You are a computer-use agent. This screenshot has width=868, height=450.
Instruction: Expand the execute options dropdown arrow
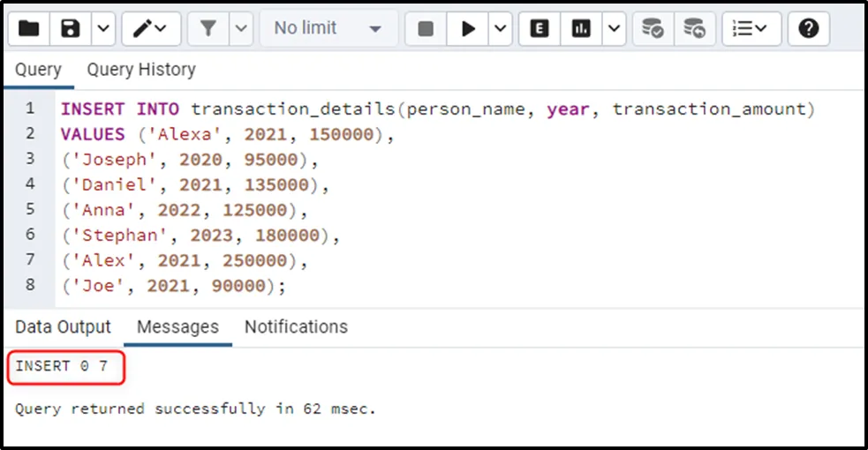(x=500, y=29)
